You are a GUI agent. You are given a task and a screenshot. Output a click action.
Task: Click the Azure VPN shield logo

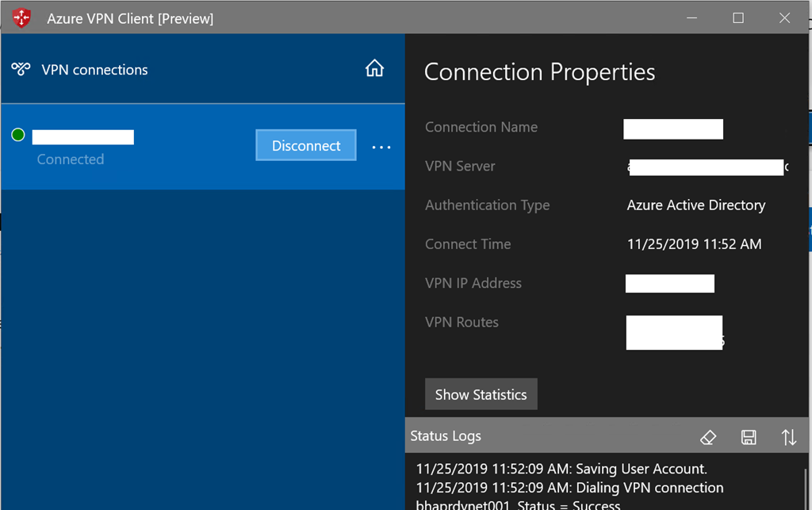[22, 17]
